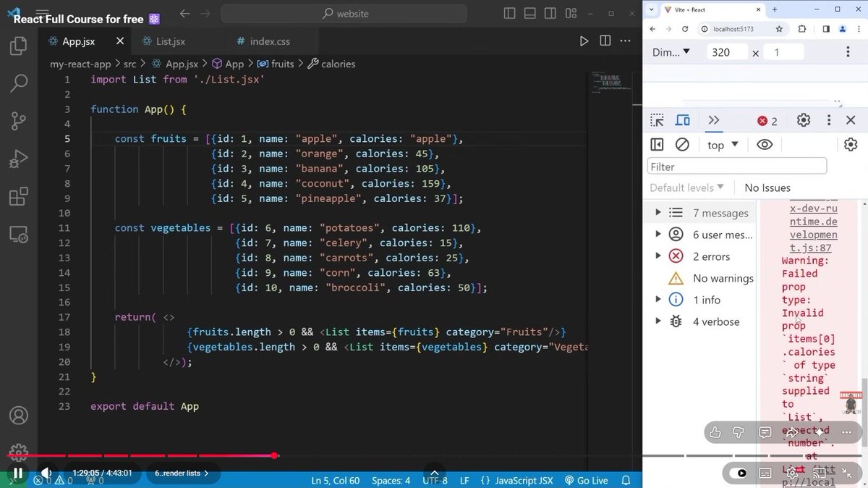Screen dimensions: 868x488
Task: Mute the video with the speaker icon
Action: (x=46, y=474)
